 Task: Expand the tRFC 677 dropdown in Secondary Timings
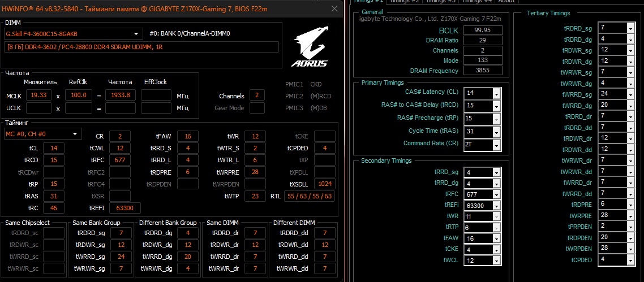(x=496, y=194)
